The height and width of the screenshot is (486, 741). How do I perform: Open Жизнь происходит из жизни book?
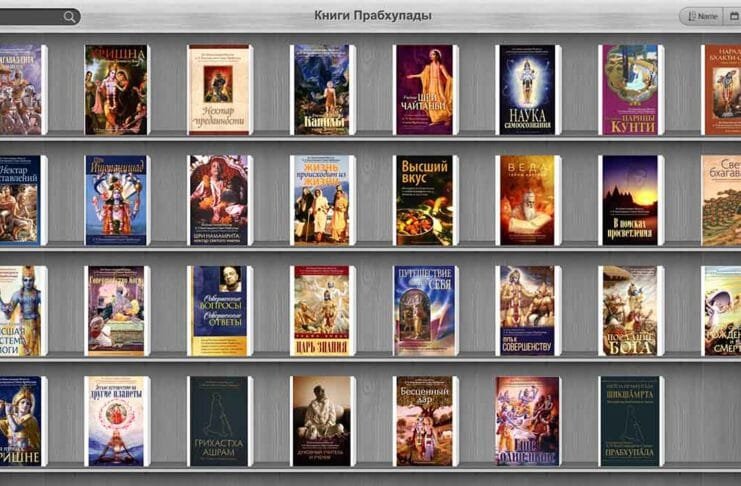[x=323, y=200]
